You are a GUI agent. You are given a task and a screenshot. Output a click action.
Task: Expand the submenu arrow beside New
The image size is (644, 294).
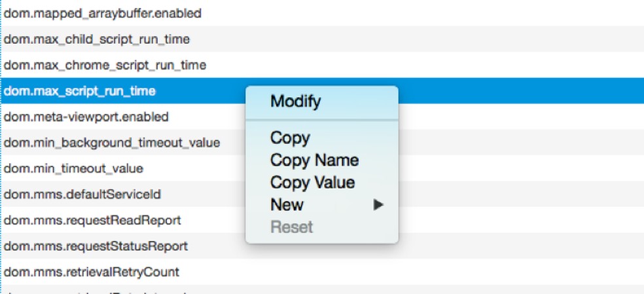click(x=378, y=205)
